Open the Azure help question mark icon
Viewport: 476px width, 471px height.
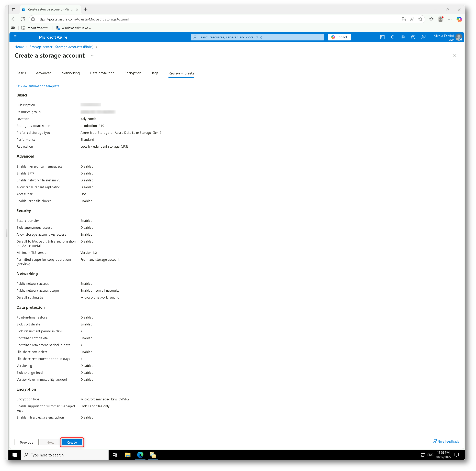click(x=413, y=37)
